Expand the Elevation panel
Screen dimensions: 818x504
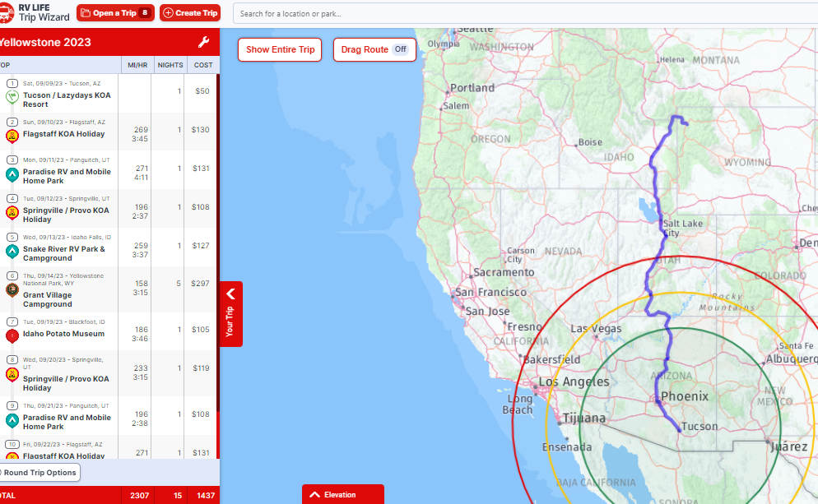point(342,494)
